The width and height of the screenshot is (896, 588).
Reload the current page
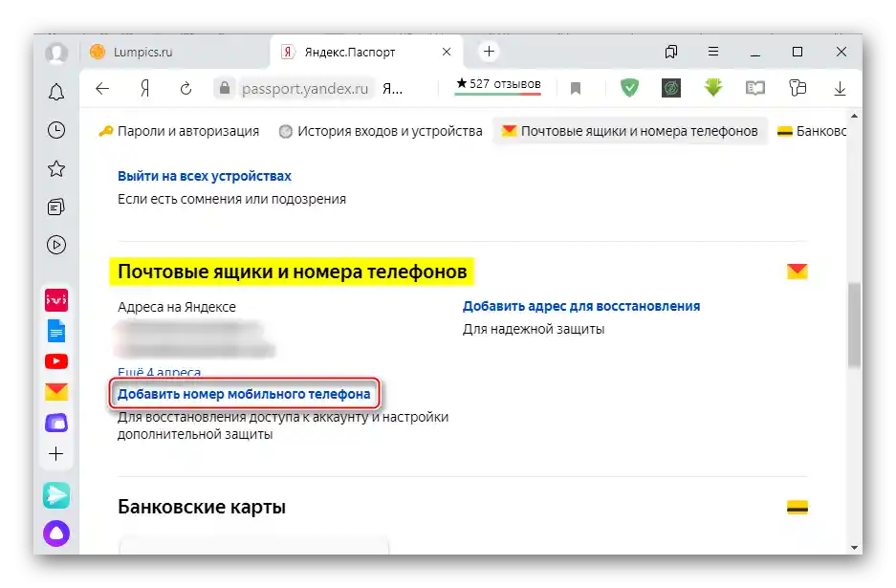pyautogui.click(x=186, y=89)
